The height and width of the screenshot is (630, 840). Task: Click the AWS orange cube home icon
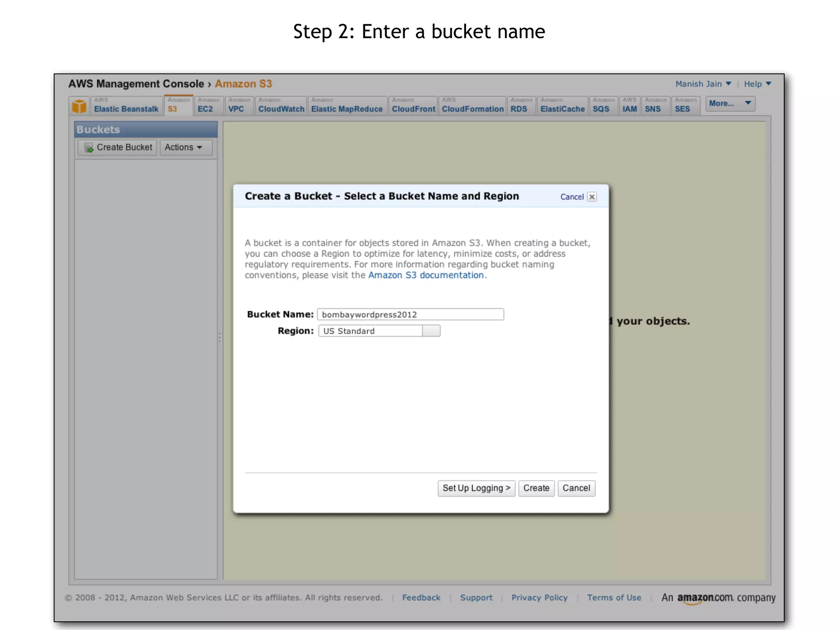point(79,106)
